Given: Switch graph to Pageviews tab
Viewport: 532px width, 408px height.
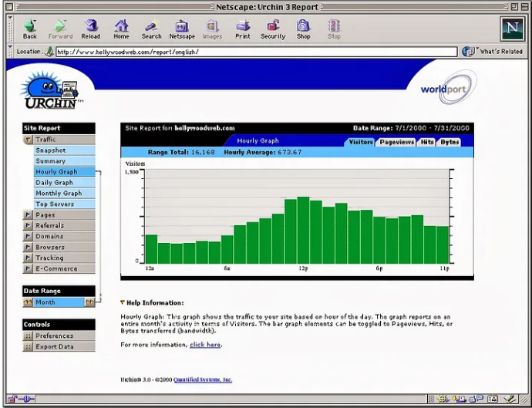Looking at the screenshot, I should tap(396, 142).
